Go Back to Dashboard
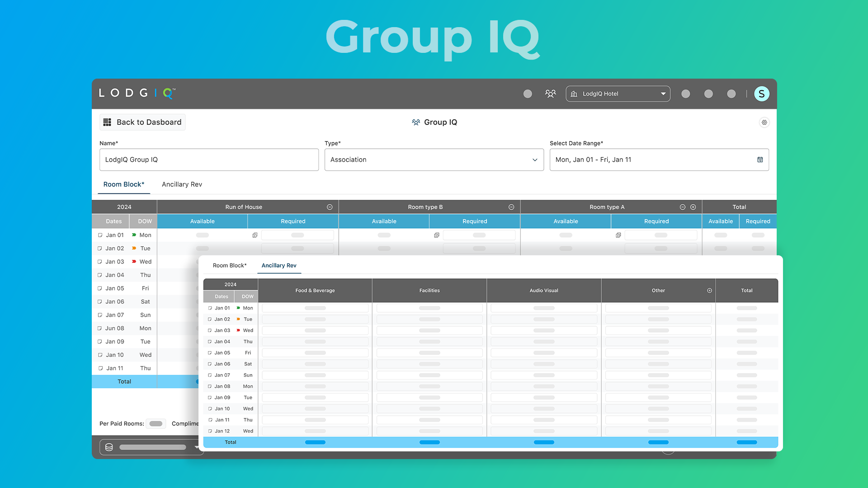 142,122
